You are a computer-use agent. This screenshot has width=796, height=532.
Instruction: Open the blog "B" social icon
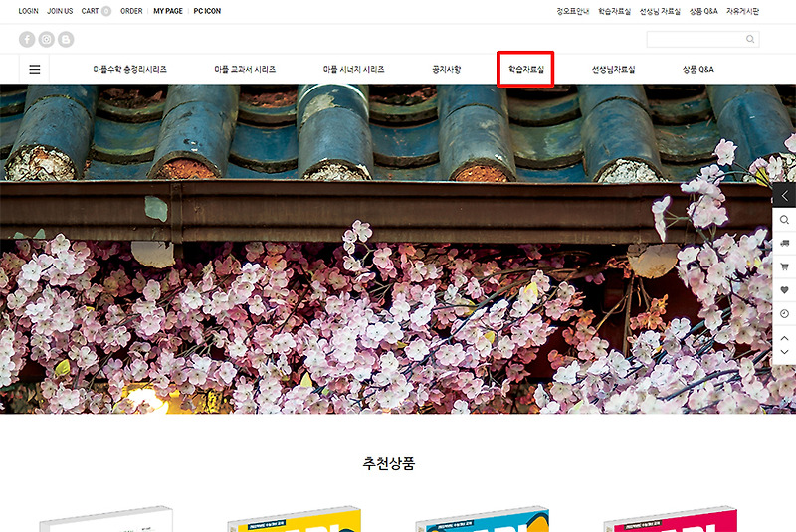click(66, 39)
